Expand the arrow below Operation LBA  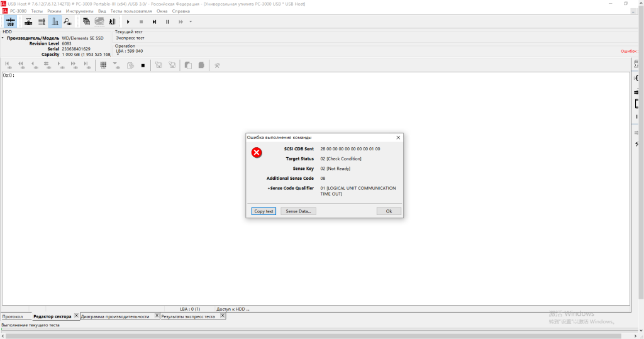(x=118, y=55)
